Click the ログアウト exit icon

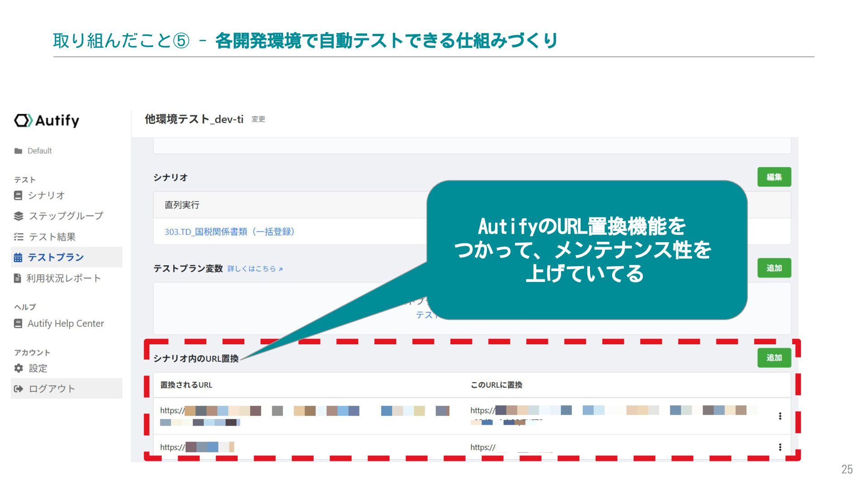tap(19, 389)
